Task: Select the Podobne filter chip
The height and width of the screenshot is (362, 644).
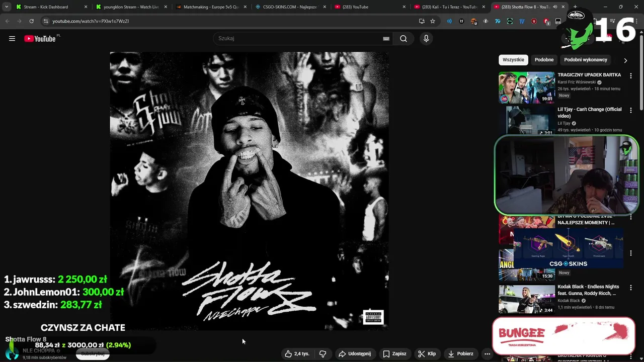Action: click(x=544, y=60)
